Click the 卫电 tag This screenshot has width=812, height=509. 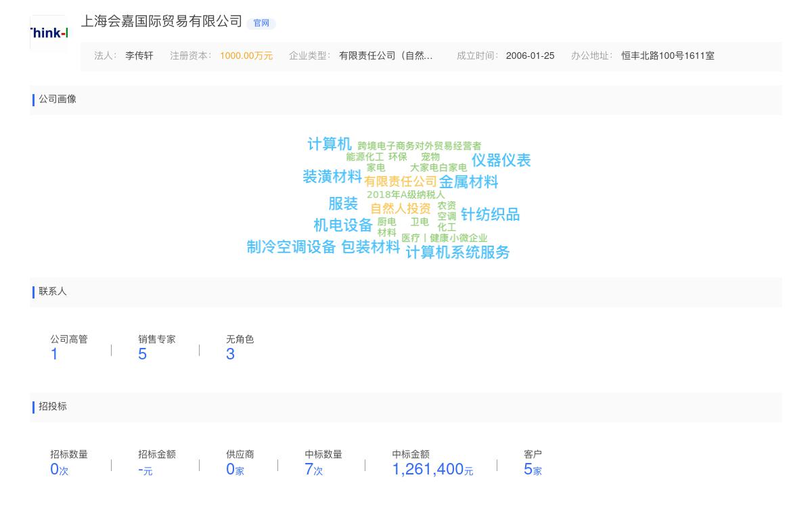(x=420, y=222)
